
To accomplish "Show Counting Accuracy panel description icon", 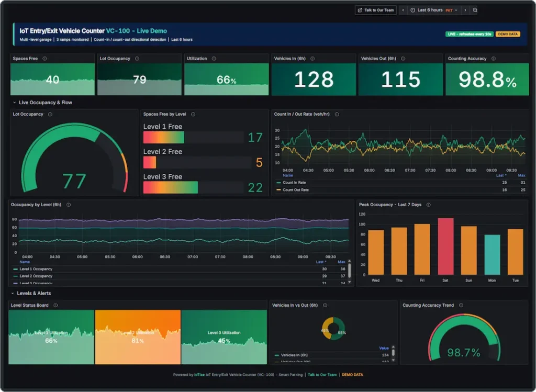I will tap(494, 59).
